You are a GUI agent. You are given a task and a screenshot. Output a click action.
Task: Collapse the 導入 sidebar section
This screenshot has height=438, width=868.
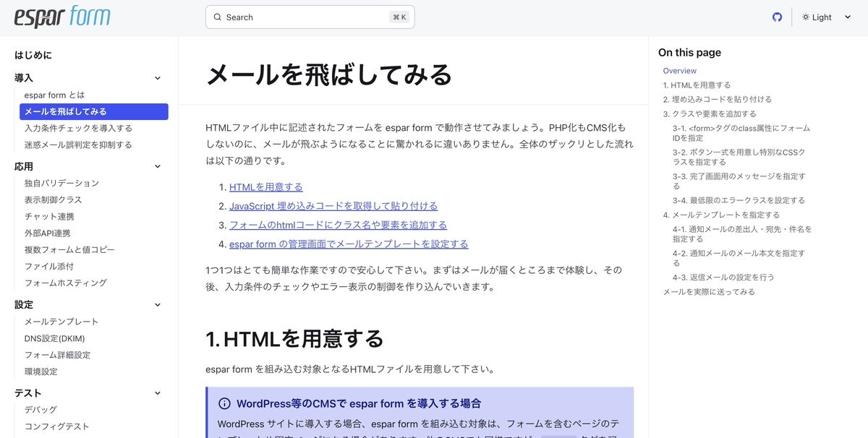[x=158, y=78]
